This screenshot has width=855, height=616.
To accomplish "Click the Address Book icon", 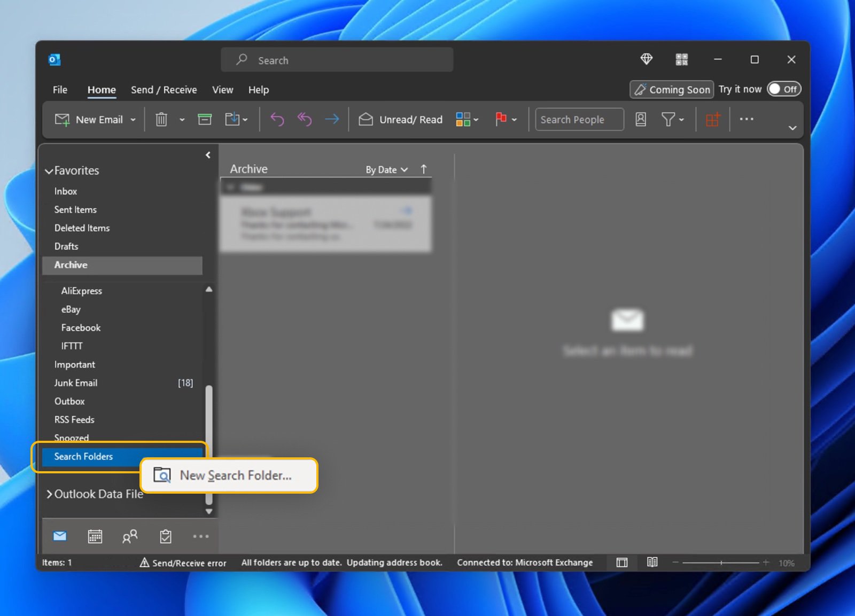I will pyautogui.click(x=640, y=119).
